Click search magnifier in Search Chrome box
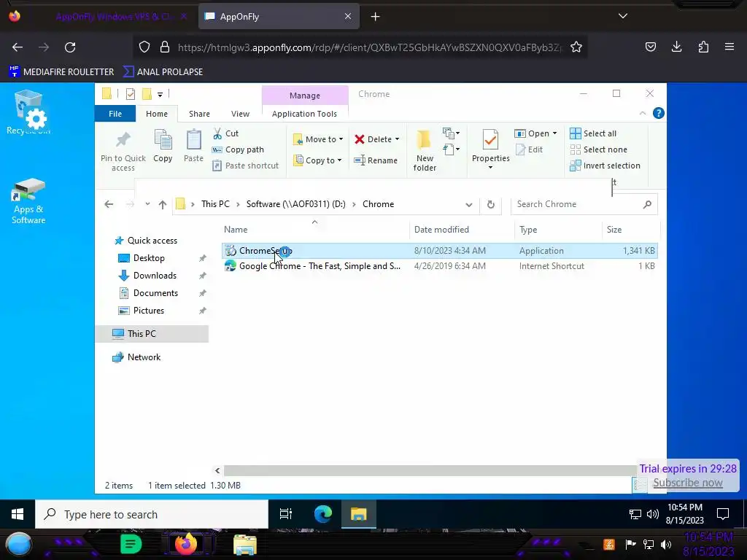The height and width of the screenshot is (560, 747). [647, 204]
